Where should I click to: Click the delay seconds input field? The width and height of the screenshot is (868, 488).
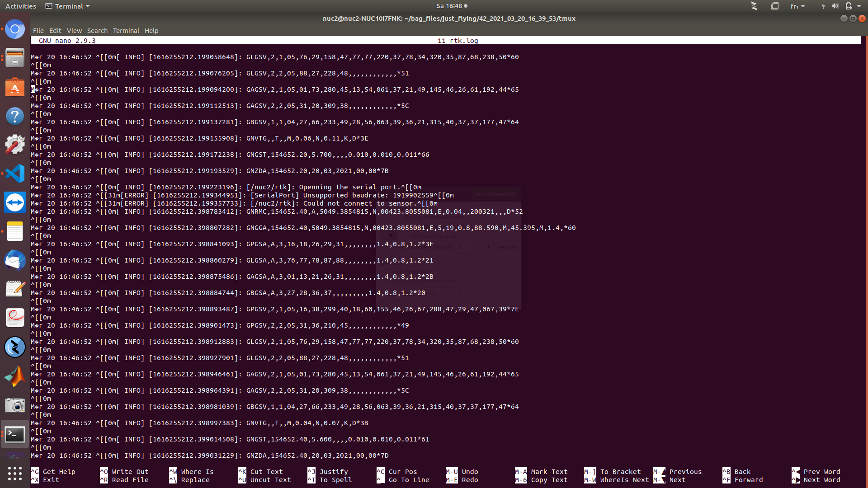click(463, 247)
